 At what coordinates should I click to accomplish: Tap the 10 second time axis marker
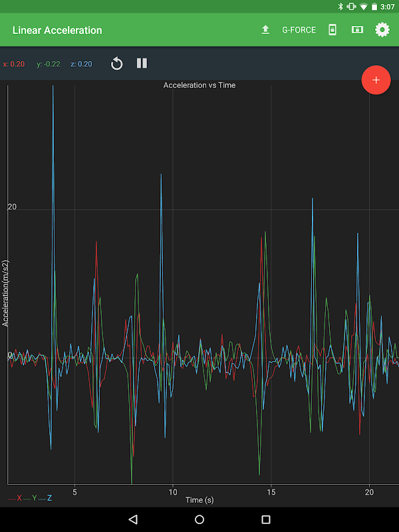pyautogui.click(x=173, y=492)
